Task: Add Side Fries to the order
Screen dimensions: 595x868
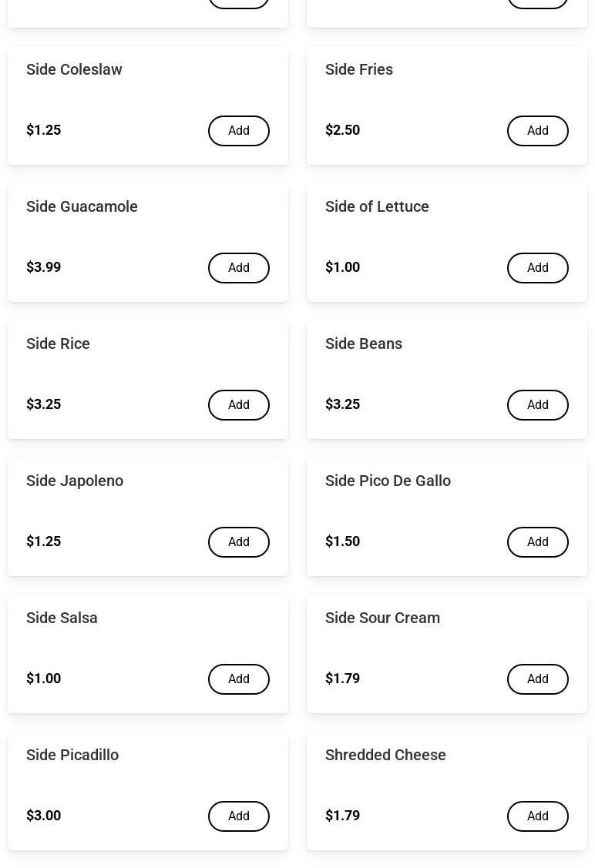Action: pyautogui.click(x=537, y=131)
